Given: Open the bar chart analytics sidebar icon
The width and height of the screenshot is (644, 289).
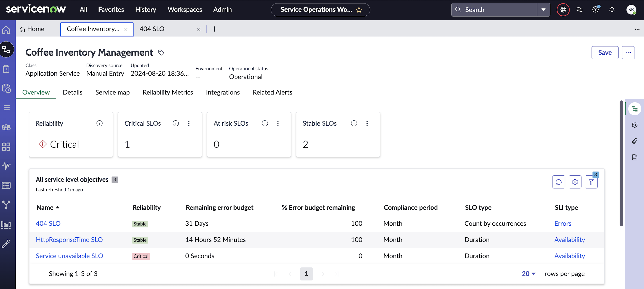Looking at the screenshot, I should [x=6, y=224].
